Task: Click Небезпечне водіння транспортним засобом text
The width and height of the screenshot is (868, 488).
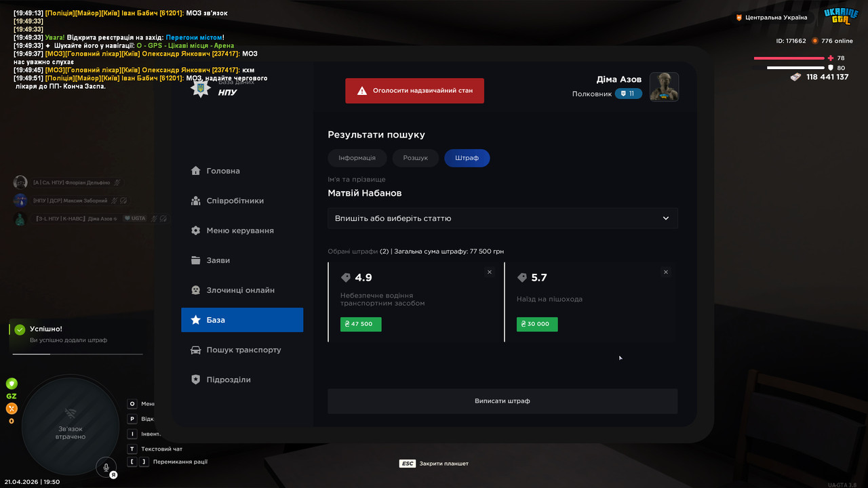Action: 382,300
